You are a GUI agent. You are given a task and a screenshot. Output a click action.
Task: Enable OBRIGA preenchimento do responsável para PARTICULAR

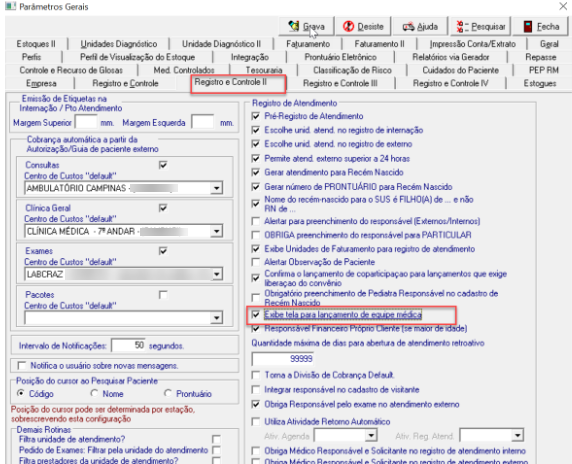pyautogui.click(x=256, y=235)
